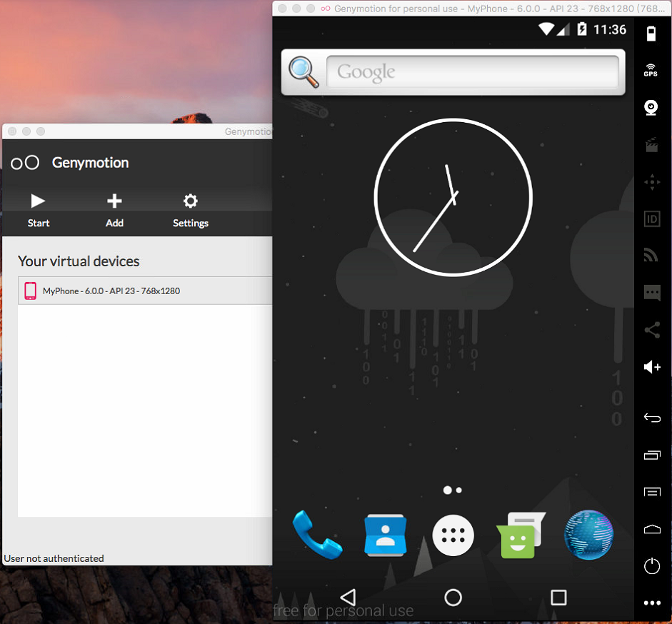
Task: Open the Android app drawer
Action: click(x=453, y=535)
